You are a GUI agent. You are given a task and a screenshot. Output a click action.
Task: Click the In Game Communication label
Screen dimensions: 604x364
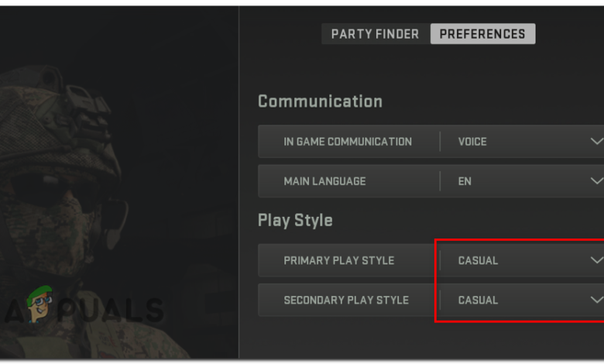tap(348, 142)
